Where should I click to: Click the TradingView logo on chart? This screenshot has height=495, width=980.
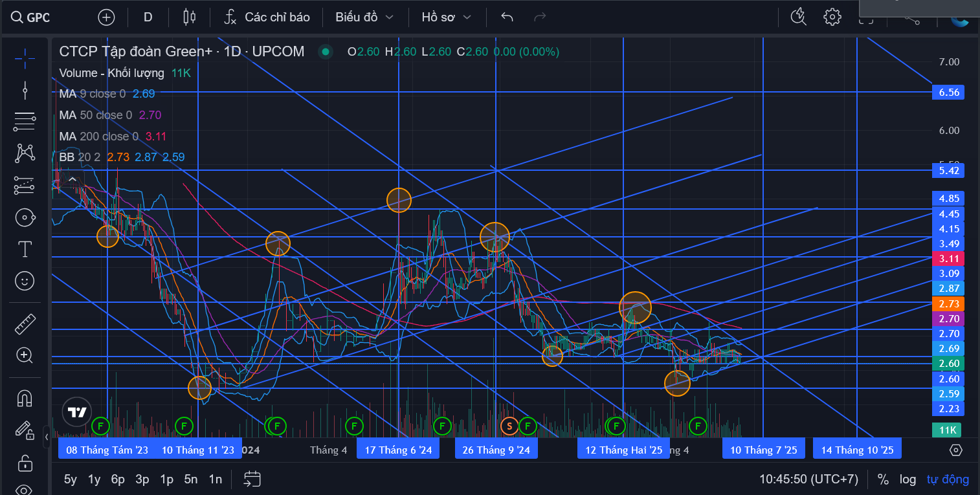pyautogui.click(x=77, y=412)
